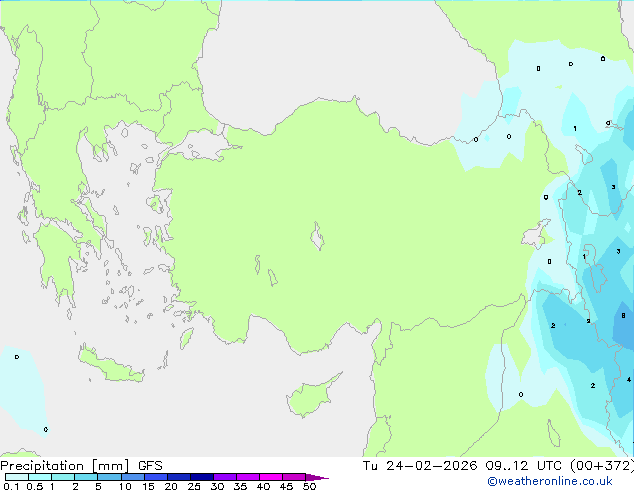Select the legend swatch between 20 and 25
The image size is (634, 490).
point(178,477)
